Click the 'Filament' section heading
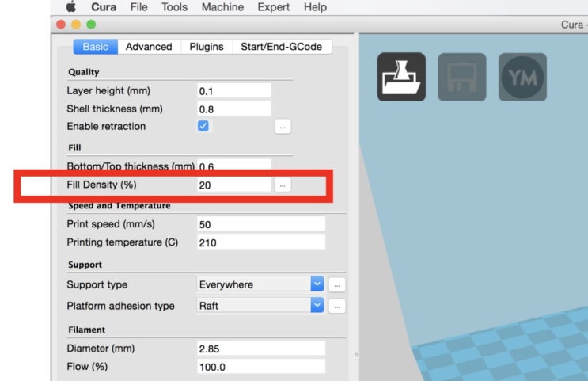 point(86,330)
